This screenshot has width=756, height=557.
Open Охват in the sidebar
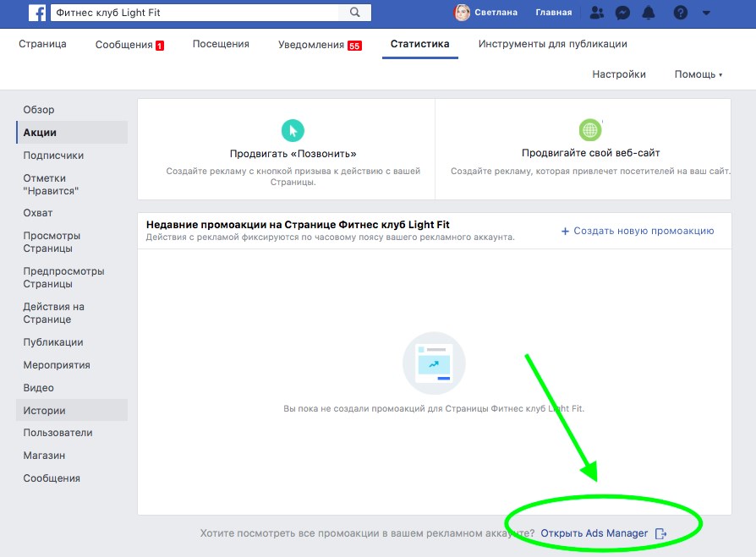point(37,213)
